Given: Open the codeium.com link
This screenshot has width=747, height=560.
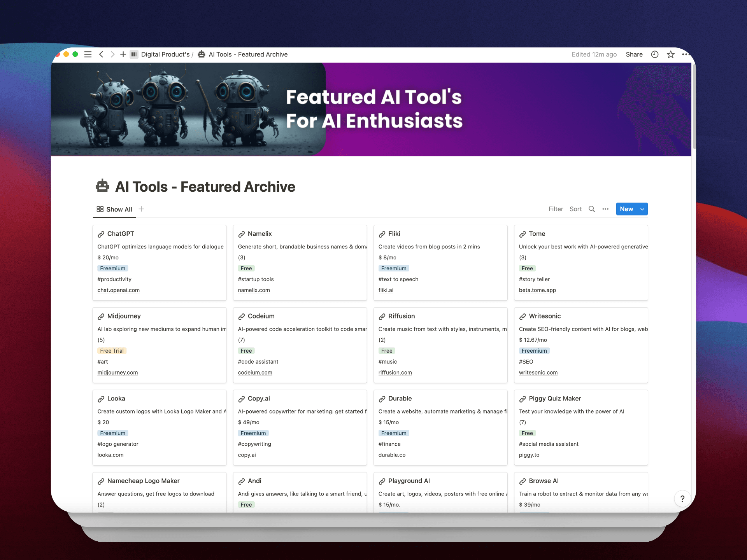Looking at the screenshot, I should (x=255, y=373).
